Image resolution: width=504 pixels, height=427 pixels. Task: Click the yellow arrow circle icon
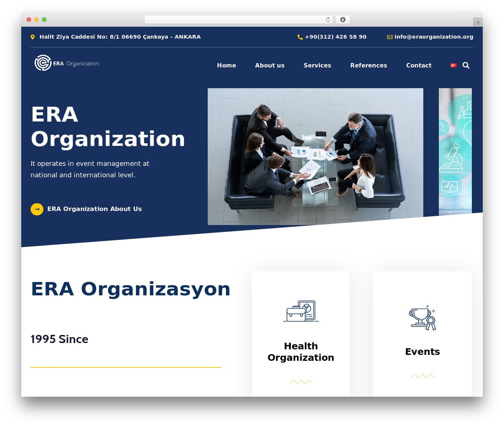pyautogui.click(x=37, y=209)
